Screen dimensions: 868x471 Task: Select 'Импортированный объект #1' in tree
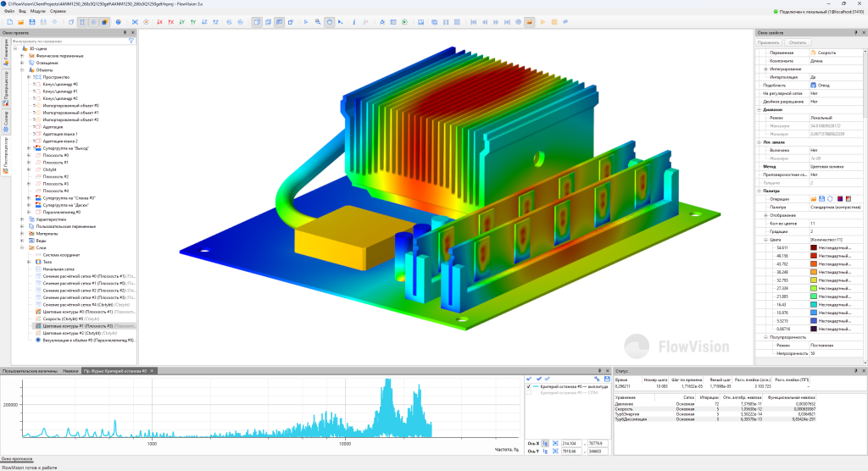[x=71, y=113]
